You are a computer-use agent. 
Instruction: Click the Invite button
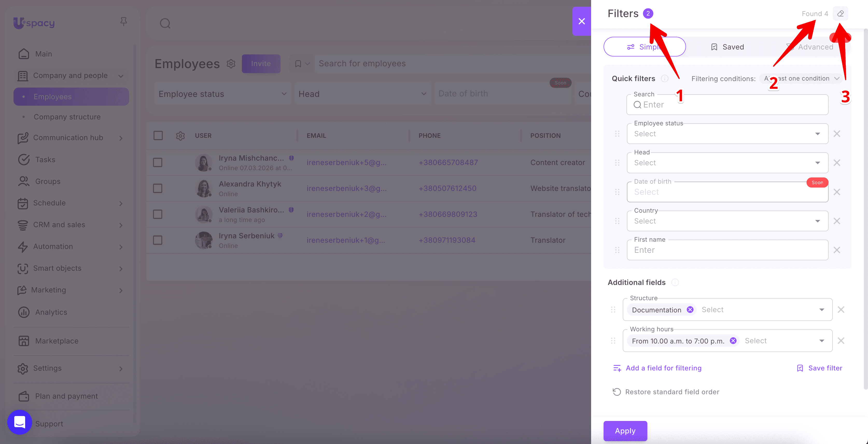click(261, 64)
